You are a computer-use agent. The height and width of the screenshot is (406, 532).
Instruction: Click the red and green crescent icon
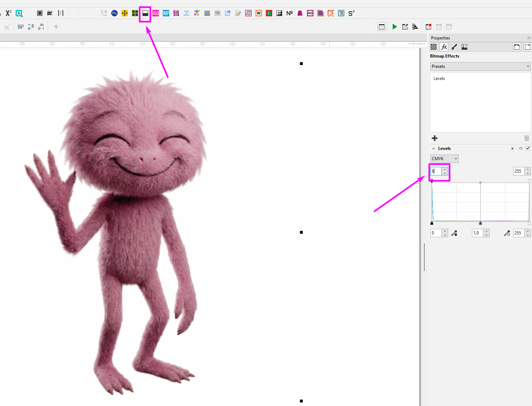(269, 13)
